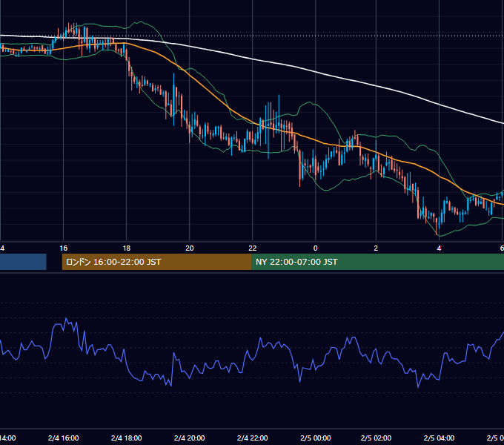Click the '2/4 20:00' date label
This screenshot has height=445, width=504.
click(189, 438)
